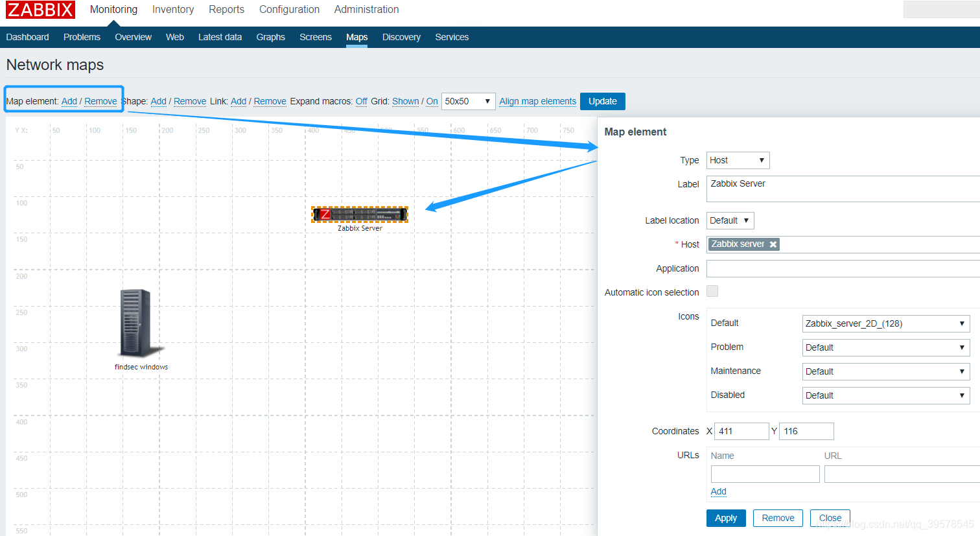Click Map element Add link
The height and width of the screenshot is (536, 980).
point(69,101)
